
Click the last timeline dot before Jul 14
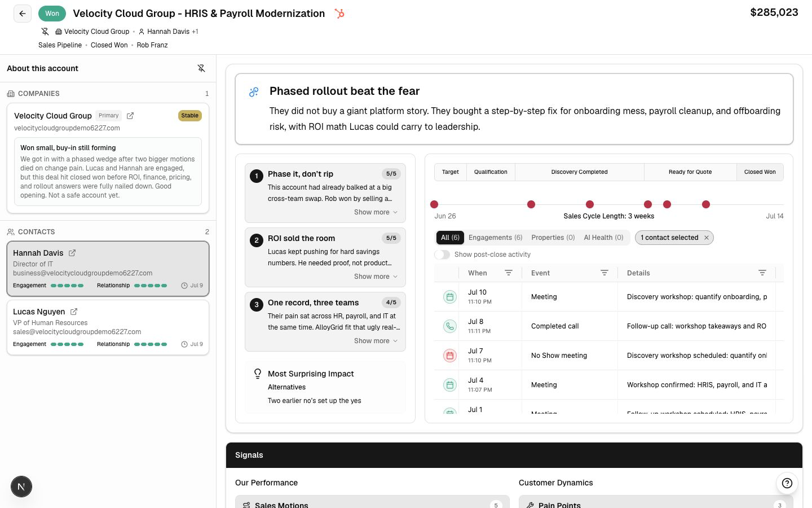pos(706,204)
